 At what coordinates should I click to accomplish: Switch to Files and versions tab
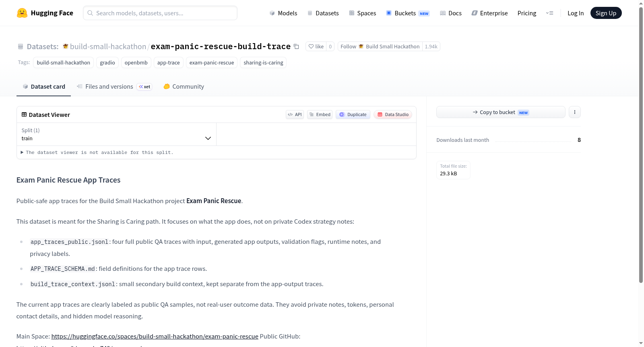114,87
